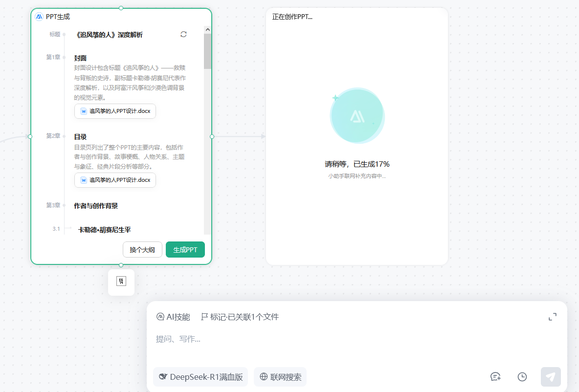Screen dimensions: 579x392
Task: Click the Word file icon under 封面 chapter
Action: (x=84, y=111)
